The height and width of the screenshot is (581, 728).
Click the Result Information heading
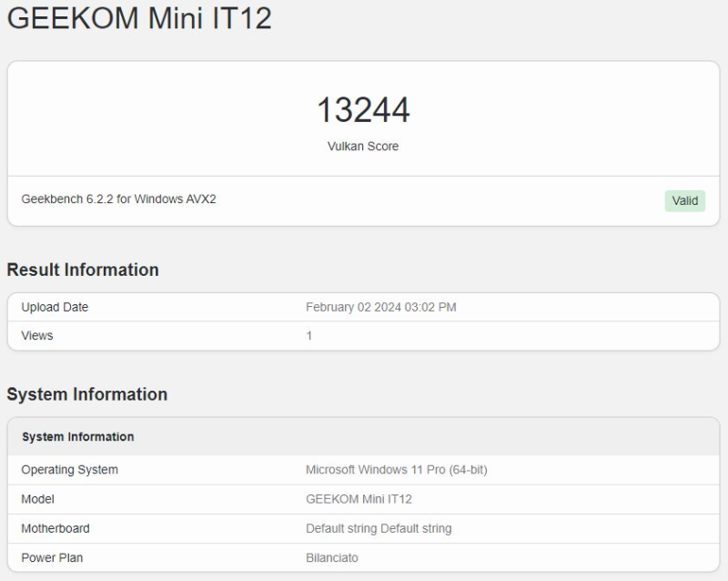pyautogui.click(x=83, y=270)
